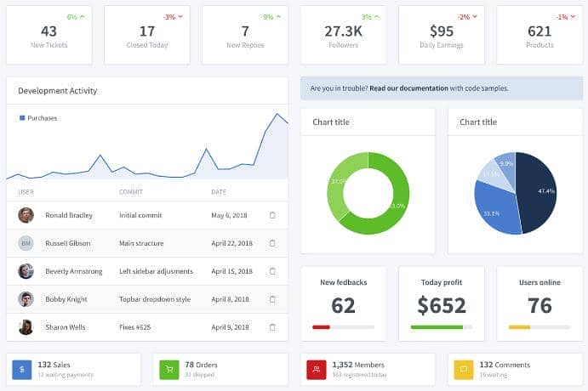This screenshot has height=391, width=588.
Task: Click the blue dollar Sales icon
Action: coord(21,369)
